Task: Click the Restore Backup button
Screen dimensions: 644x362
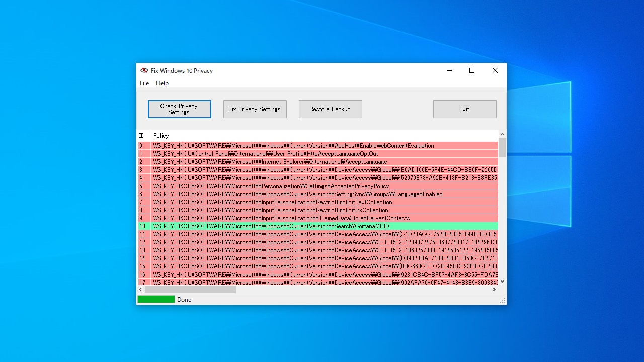Action: 331,109
